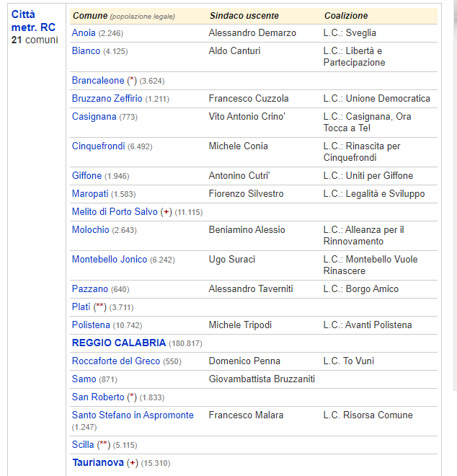The width and height of the screenshot is (457, 476).
Task: Open the REGGIO CALABRIA link
Action: (119, 343)
